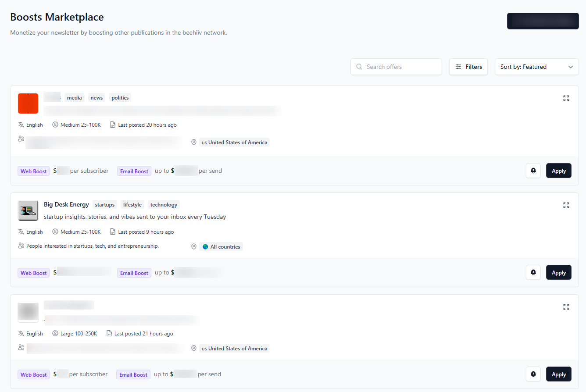Apply to the Large 100-250K offer
Viewport: 586px width, 392px height.
[558, 374]
